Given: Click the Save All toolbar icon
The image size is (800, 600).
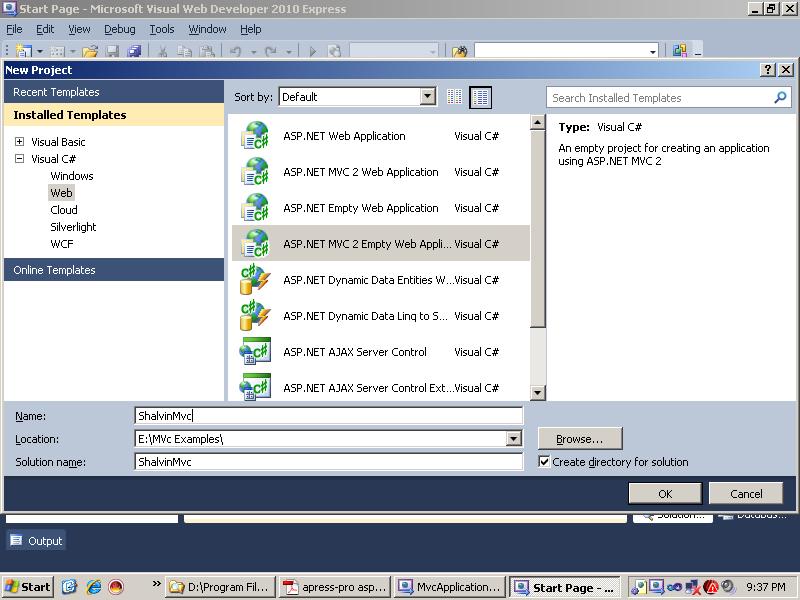Looking at the screenshot, I should (134, 51).
